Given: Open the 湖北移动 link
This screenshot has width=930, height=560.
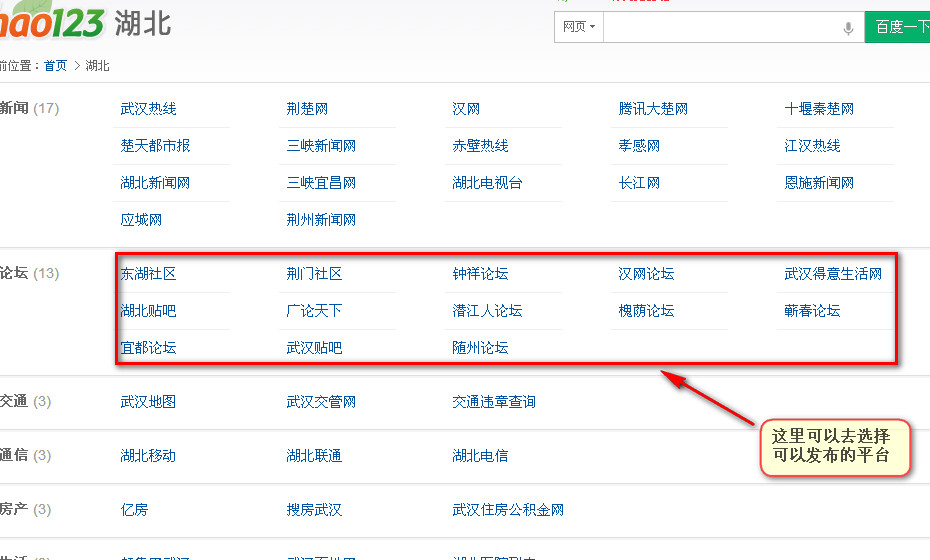Looking at the screenshot, I should click(148, 456).
